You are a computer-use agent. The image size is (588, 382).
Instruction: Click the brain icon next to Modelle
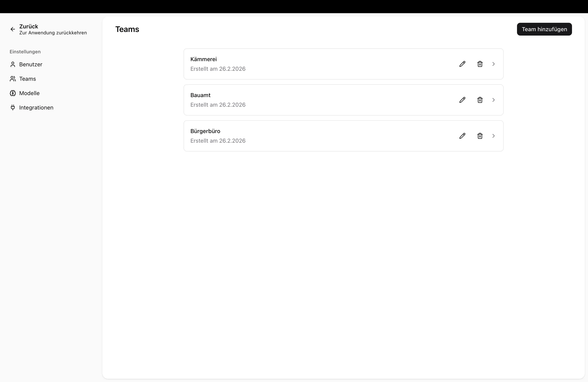[x=13, y=93]
